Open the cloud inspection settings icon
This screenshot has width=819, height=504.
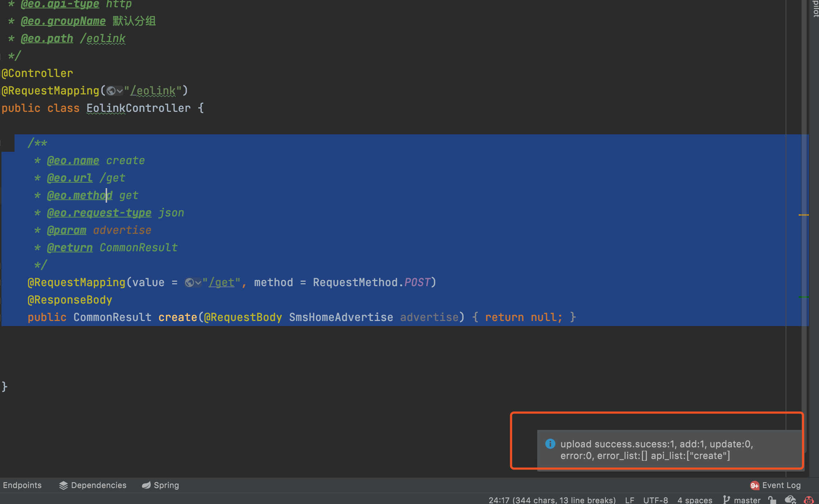click(790, 500)
